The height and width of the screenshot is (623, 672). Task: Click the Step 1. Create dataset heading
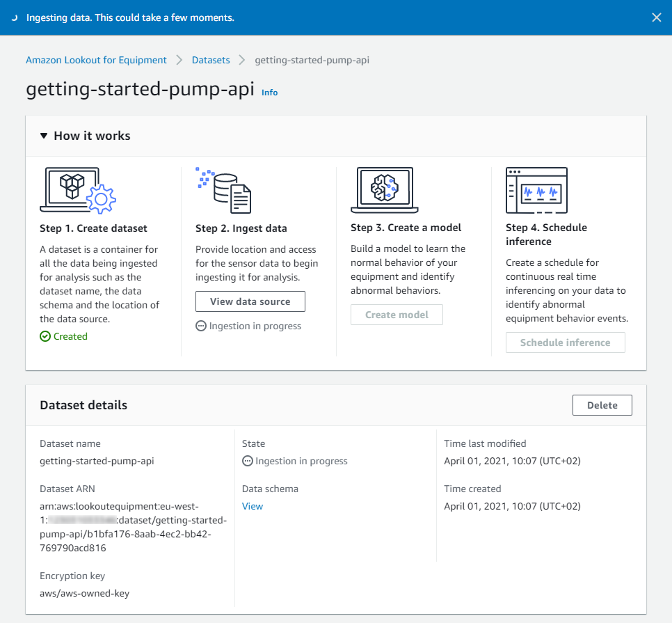point(93,228)
